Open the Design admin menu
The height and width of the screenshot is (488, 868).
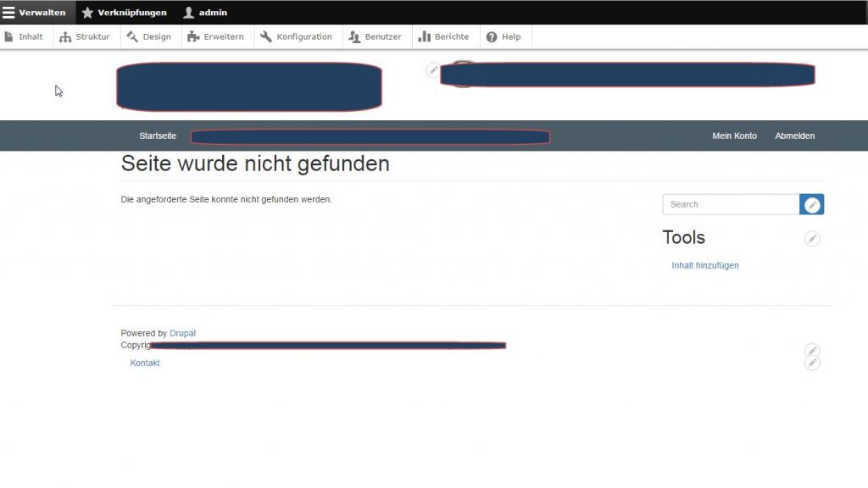pyautogui.click(x=149, y=37)
